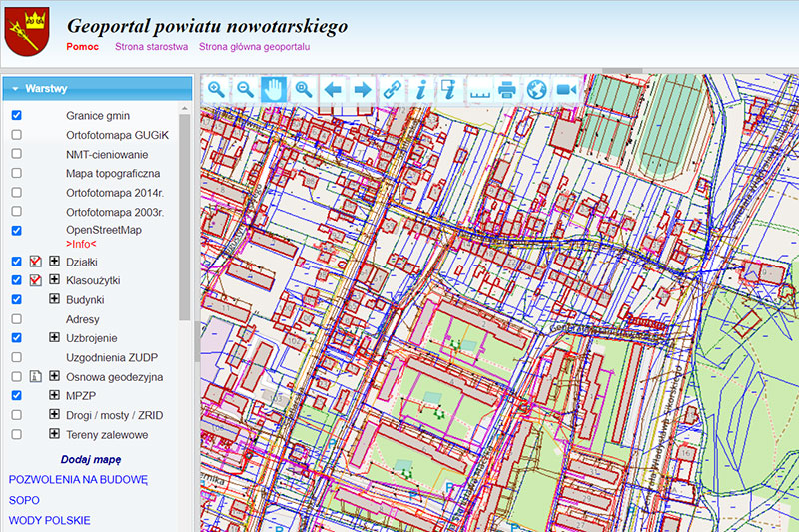The height and width of the screenshot is (532, 799).
Task: Enable the Ortofotomapa 2014r. layer
Action: [16, 192]
